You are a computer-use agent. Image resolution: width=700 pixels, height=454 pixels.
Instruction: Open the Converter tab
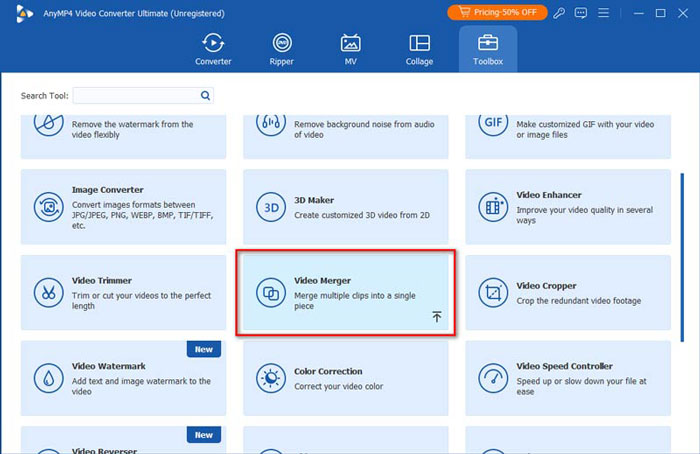pos(213,50)
